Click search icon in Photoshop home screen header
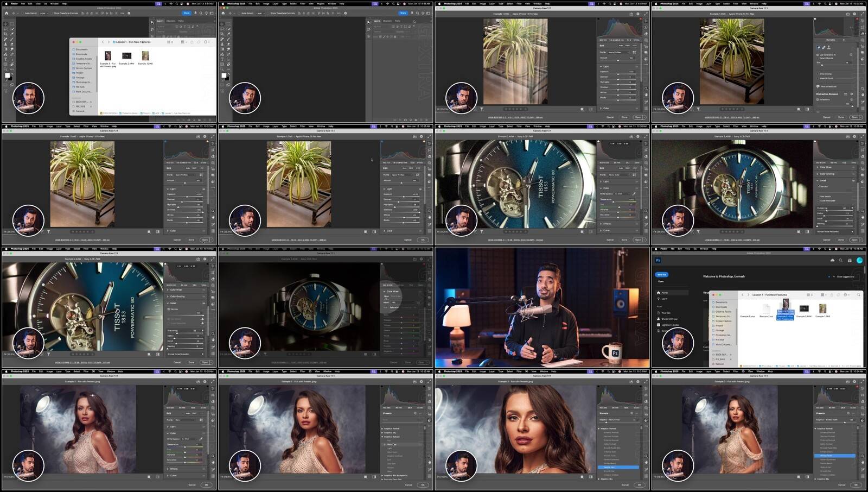The image size is (868, 492). click(840, 260)
